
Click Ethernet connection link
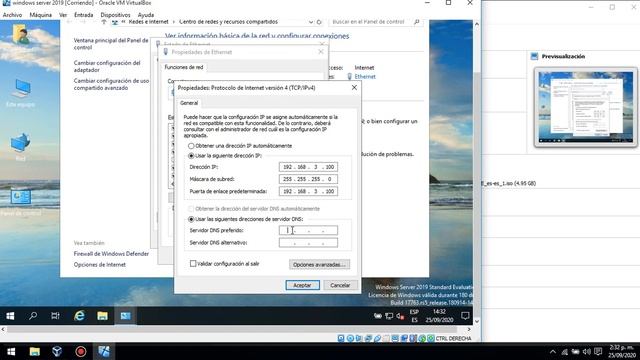(365, 76)
